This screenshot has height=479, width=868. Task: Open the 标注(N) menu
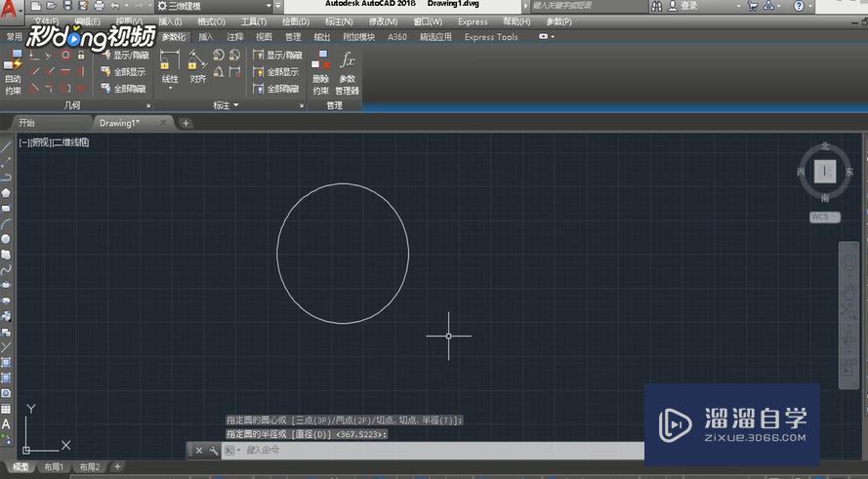point(339,21)
